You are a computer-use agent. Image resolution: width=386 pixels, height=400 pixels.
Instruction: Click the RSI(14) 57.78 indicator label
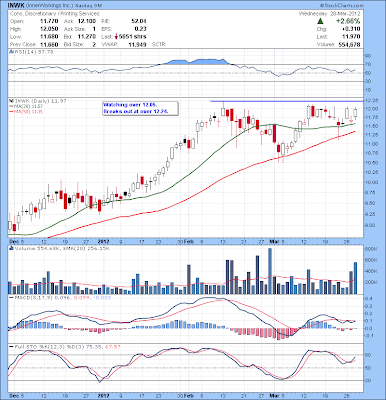tap(33, 52)
